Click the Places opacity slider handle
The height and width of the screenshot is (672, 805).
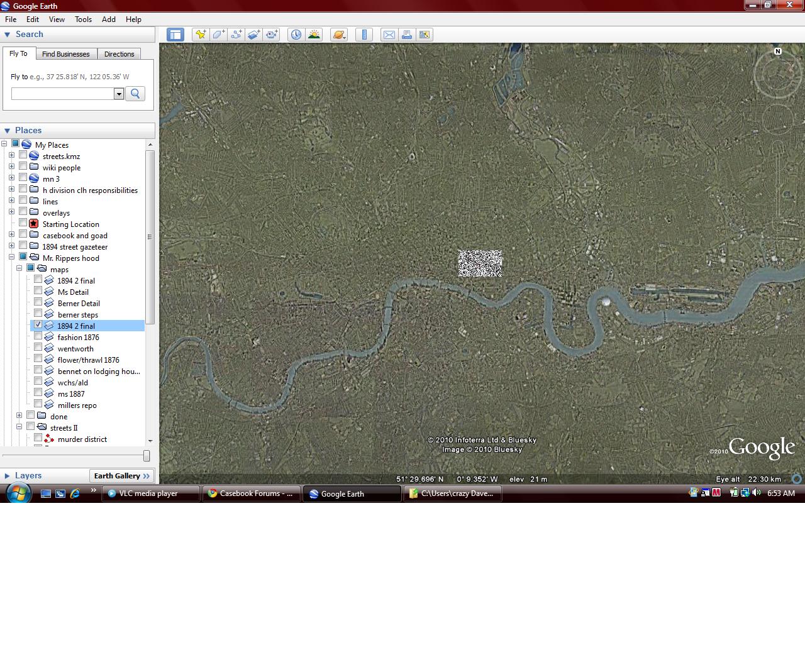pyautogui.click(x=147, y=455)
